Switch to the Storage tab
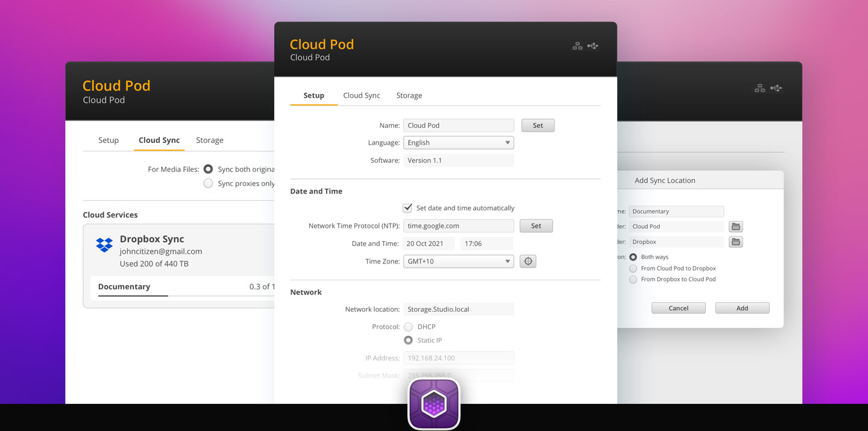This screenshot has width=868, height=431. 409,95
